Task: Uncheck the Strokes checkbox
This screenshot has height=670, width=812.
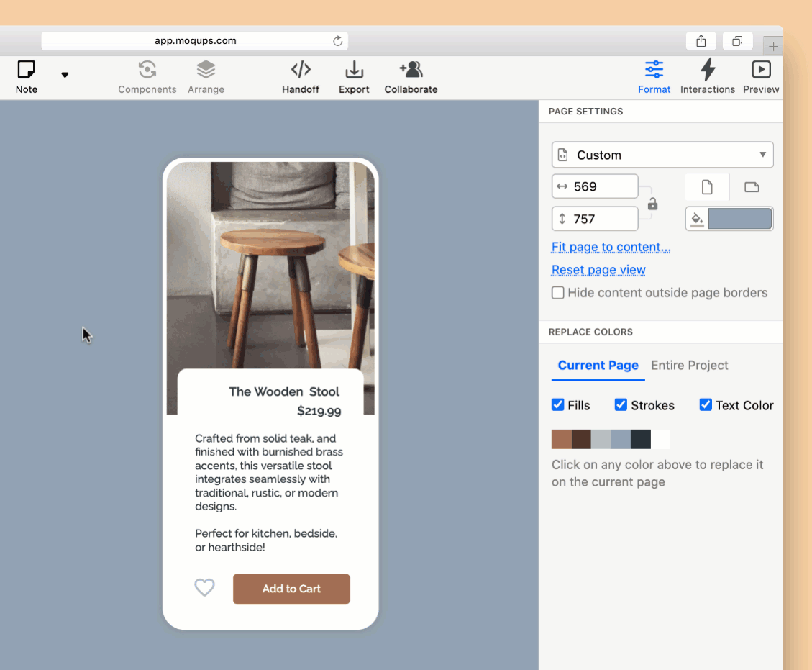Action: [621, 405]
